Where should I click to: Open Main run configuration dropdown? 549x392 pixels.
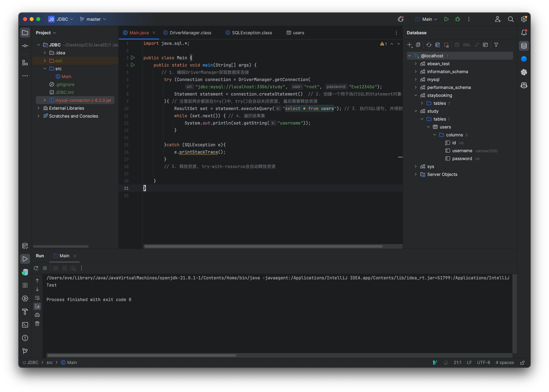[x=426, y=19]
